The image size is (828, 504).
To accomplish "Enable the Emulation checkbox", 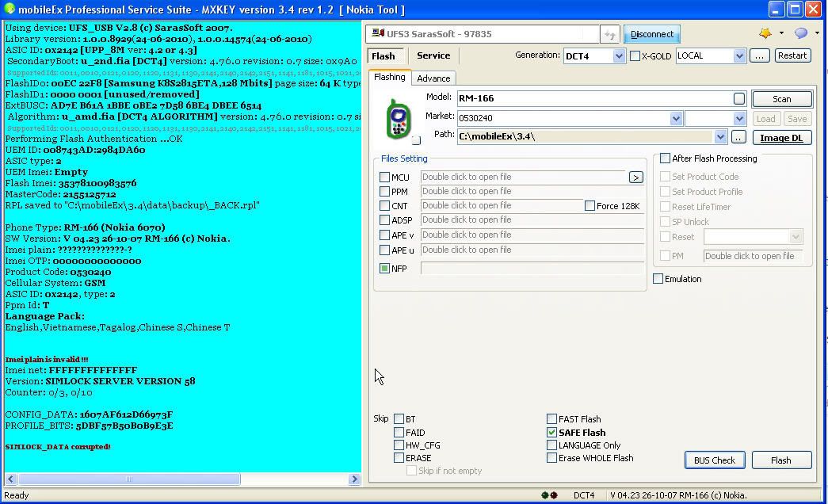I will click(658, 278).
